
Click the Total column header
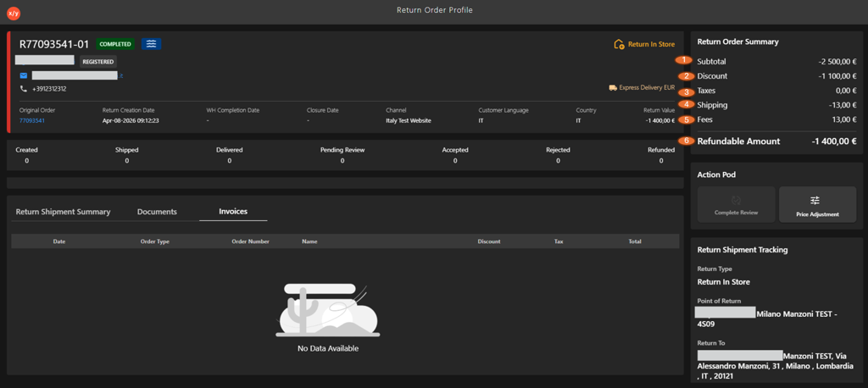point(634,241)
